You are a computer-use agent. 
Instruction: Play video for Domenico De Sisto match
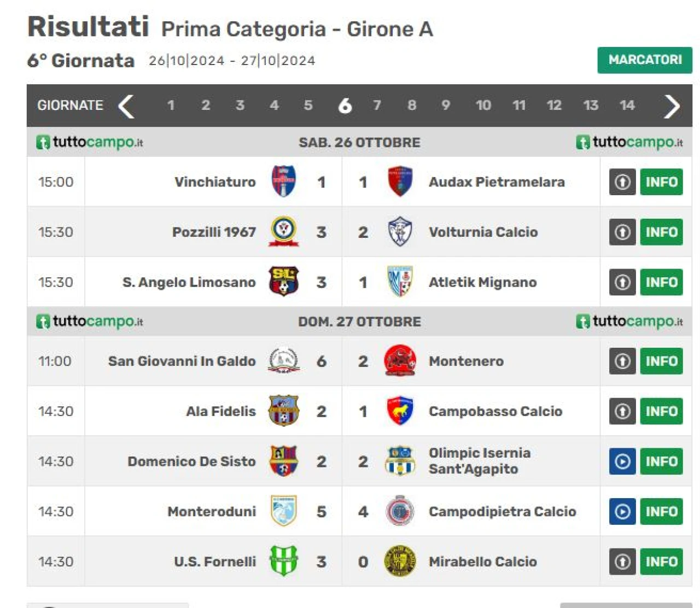(622, 461)
